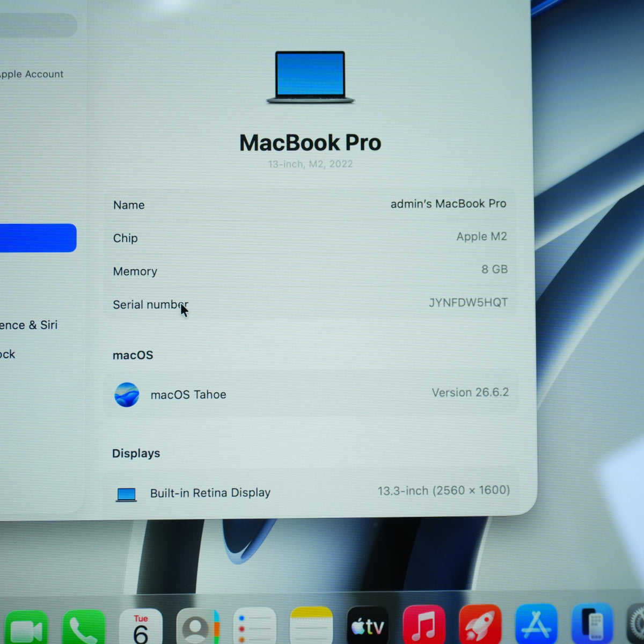
Task: Open the Reminders app icon
Action: click(x=255, y=626)
